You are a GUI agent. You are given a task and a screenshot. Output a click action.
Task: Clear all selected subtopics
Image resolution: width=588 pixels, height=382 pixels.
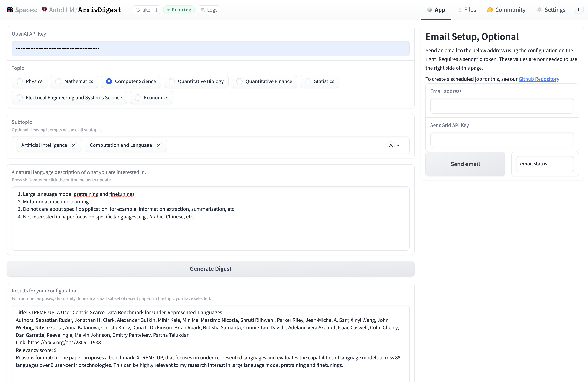pyautogui.click(x=391, y=145)
